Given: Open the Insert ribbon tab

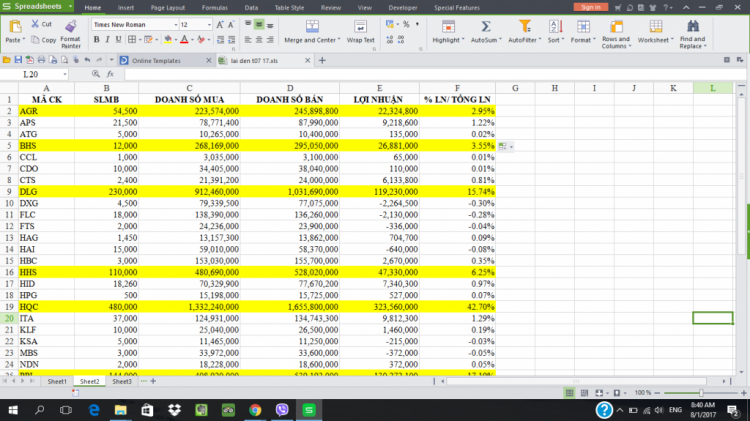Looking at the screenshot, I should point(126,8).
